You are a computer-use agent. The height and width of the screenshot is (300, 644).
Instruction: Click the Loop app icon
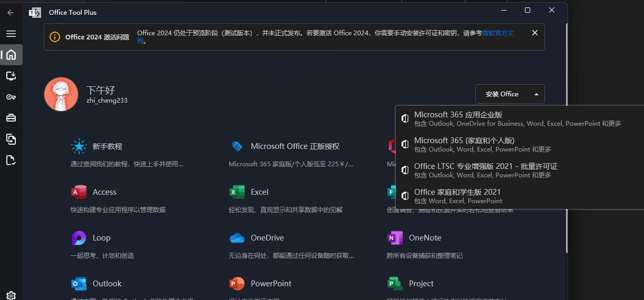[79, 238]
